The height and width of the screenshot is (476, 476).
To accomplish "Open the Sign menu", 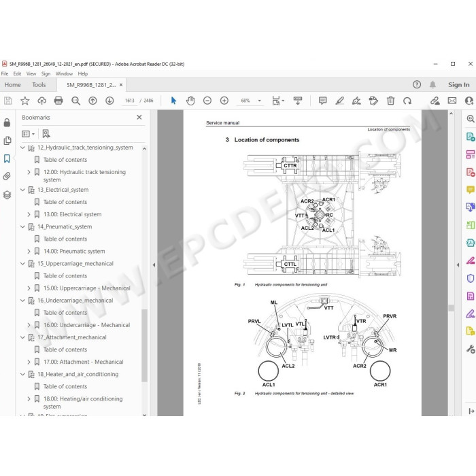I will [46, 73].
